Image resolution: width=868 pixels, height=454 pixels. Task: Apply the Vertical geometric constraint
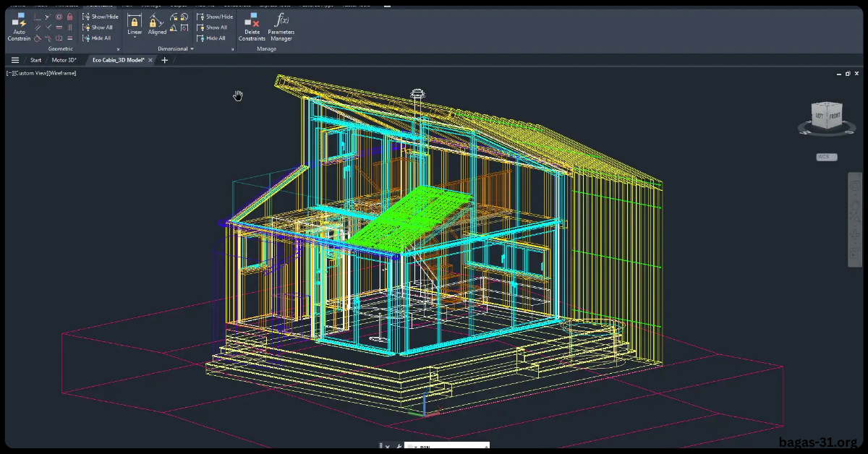pyautogui.click(x=69, y=27)
